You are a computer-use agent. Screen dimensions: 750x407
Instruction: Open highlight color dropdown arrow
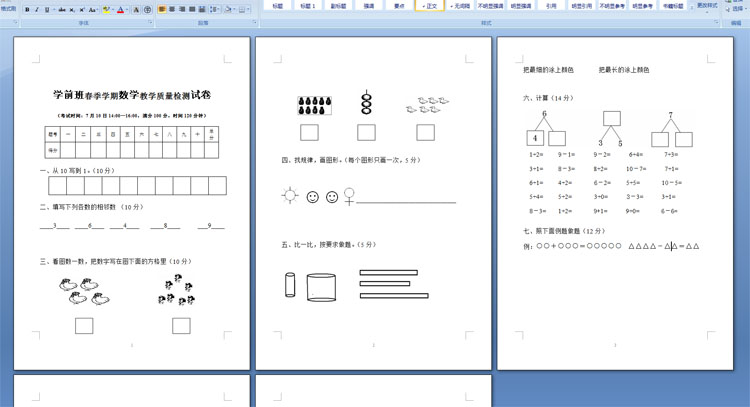(112, 10)
